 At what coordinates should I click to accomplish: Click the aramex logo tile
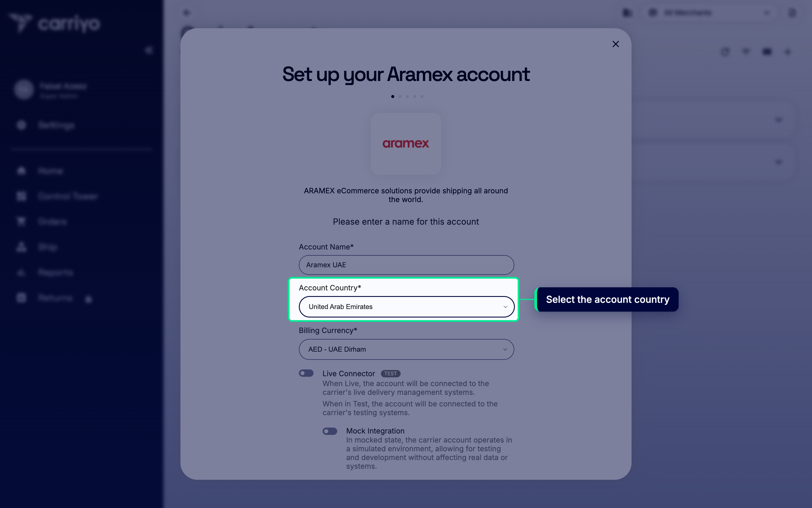[x=406, y=143]
